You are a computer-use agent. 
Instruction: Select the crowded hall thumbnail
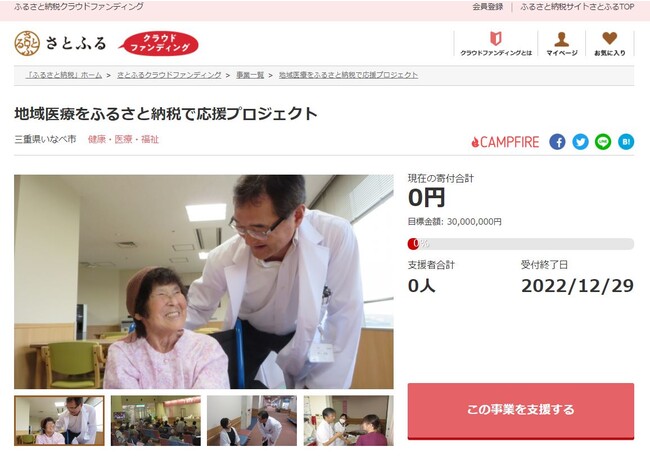point(155,421)
